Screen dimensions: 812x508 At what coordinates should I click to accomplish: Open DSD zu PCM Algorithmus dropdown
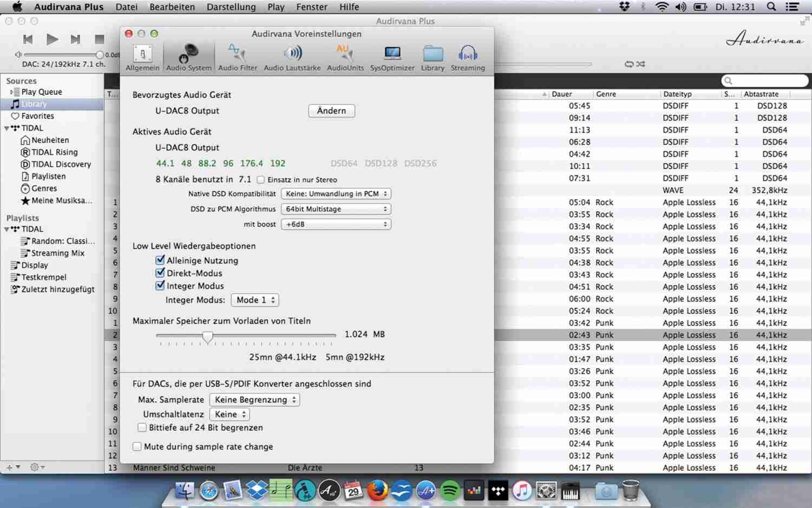coord(336,209)
